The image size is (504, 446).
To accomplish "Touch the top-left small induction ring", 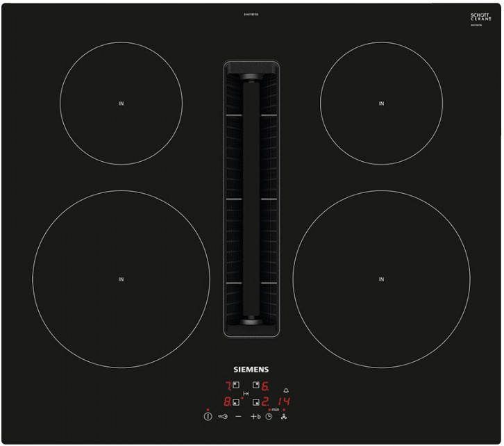I will 121,104.
